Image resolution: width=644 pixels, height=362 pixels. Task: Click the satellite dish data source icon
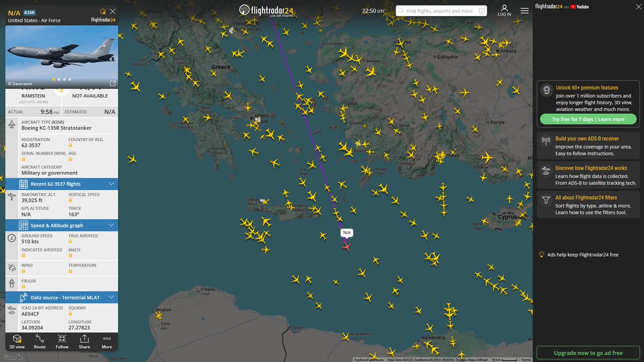[23, 297]
